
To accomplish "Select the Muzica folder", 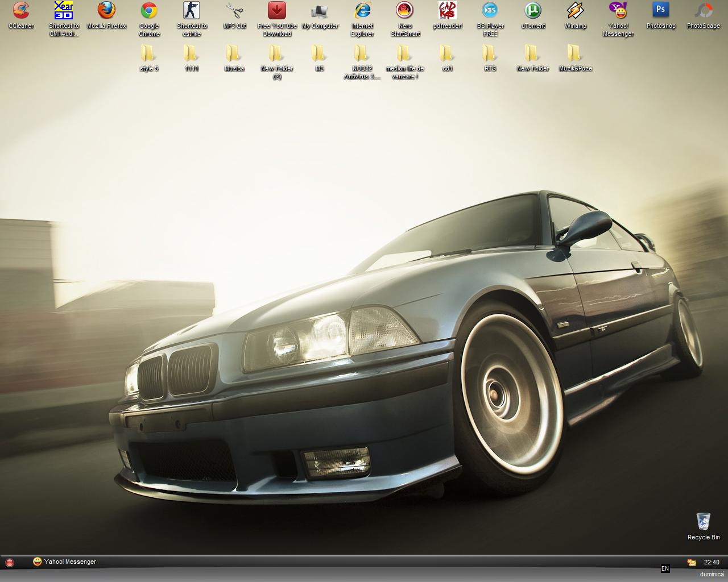I will pos(234,54).
